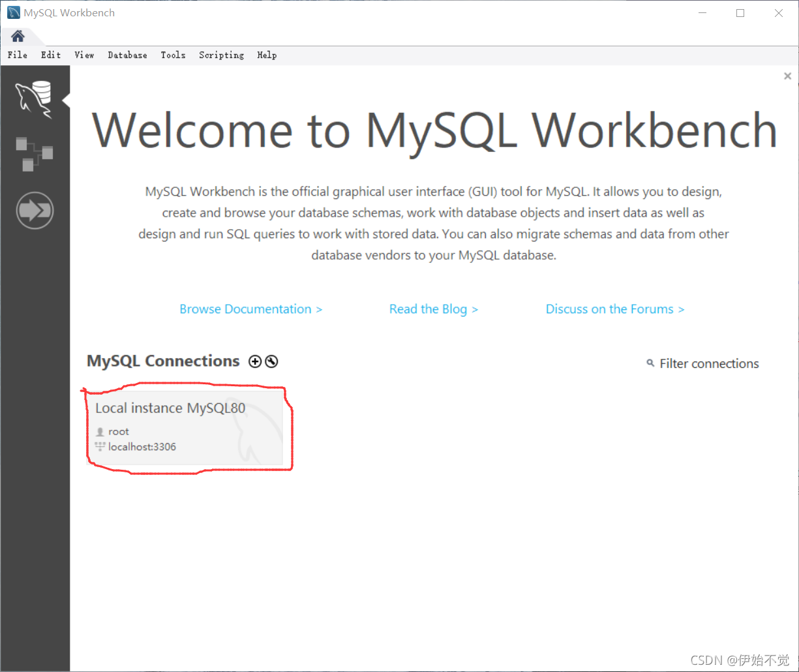Click the localhost:3306 host label
The width and height of the screenshot is (799, 672).
(142, 447)
